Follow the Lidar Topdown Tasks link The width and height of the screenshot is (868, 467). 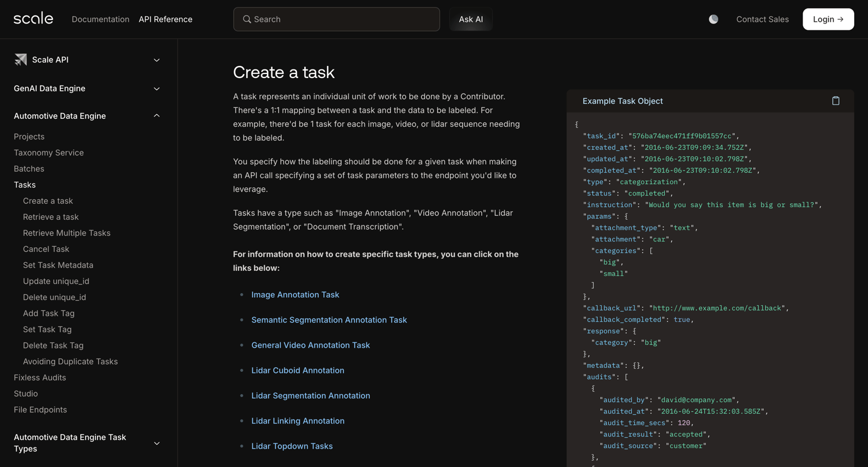[x=292, y=446]
